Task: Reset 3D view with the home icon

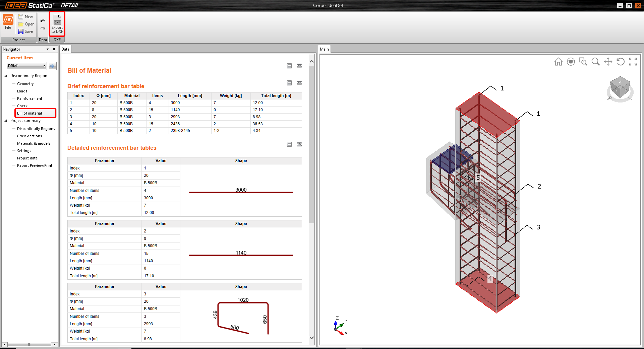Action: (558, 62)
